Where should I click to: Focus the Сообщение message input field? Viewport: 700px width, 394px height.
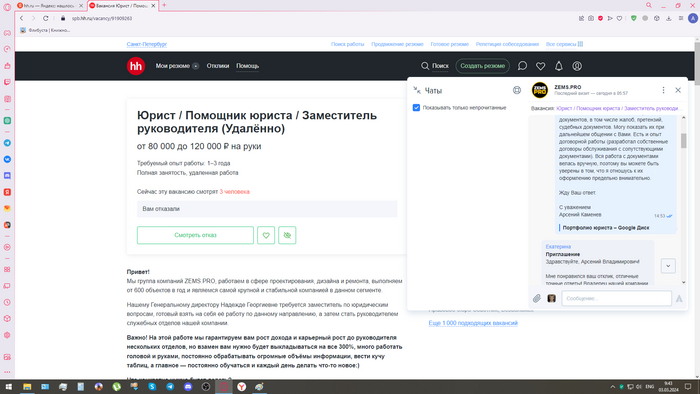617,299
